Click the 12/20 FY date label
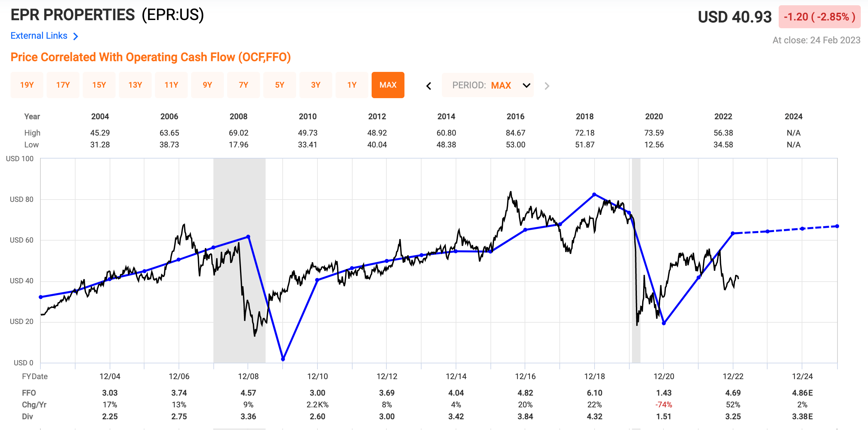The height and width of the screenshot is (430, 868). pos(664,376)
